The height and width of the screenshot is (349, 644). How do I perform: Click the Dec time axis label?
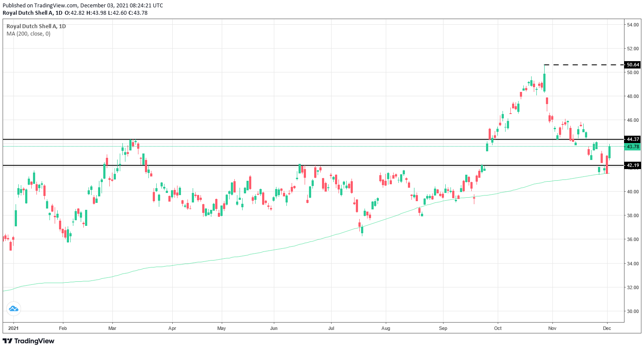pyautogui.click(x=607, y=329)
